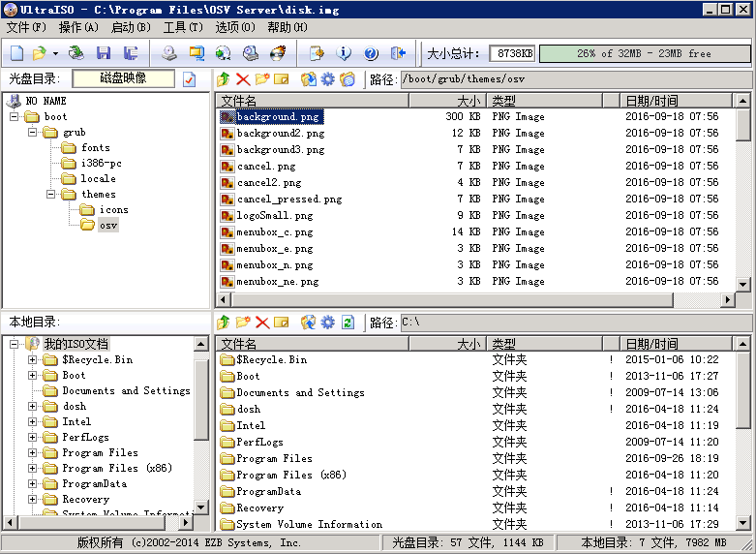Screen dimensions: 756x554
Task: Open the 工具(T) menu
Action: [x=183, y=27]
